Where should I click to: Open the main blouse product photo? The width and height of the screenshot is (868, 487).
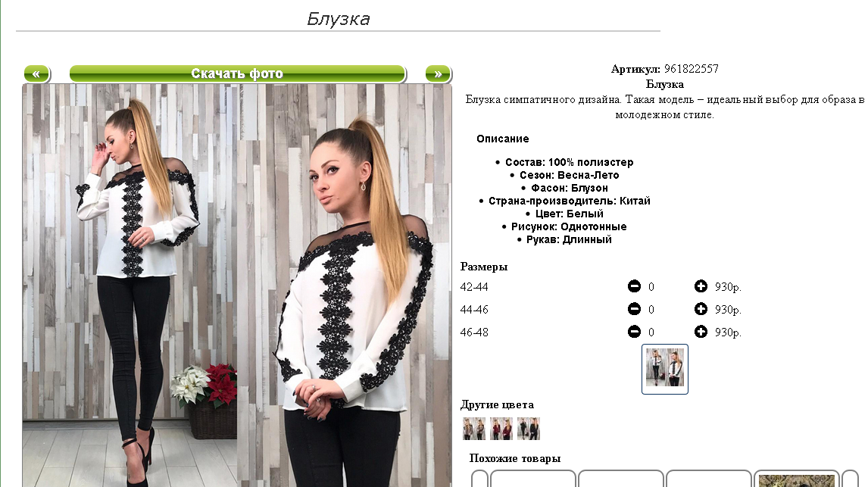tap(237, 286)
